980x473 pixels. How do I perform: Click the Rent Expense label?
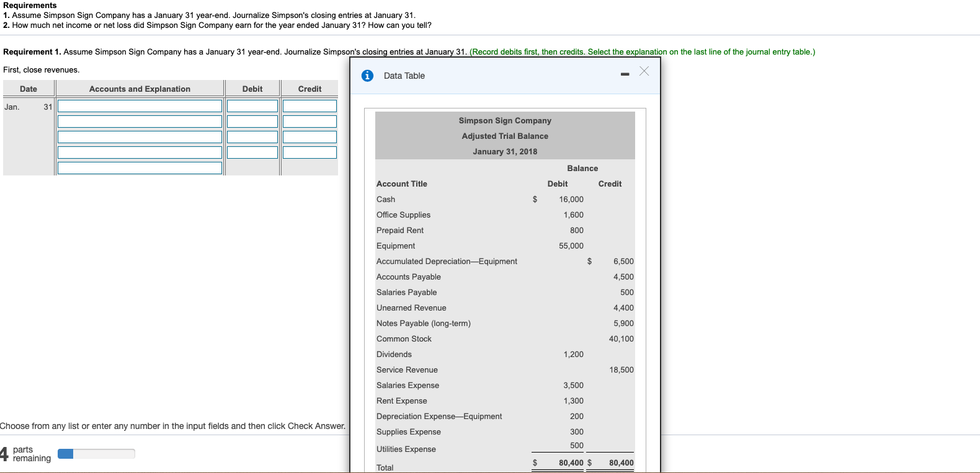(x=401, y=400)
